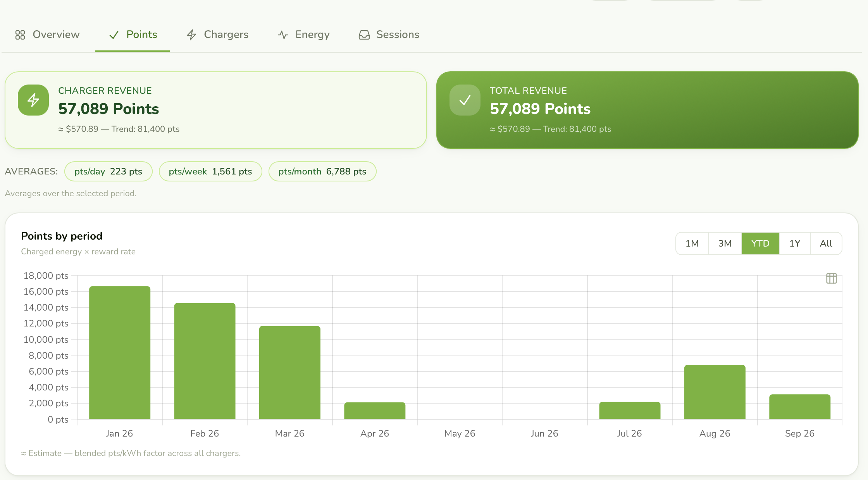Click the Chargers lightning bolt icon

coord(191,35)
